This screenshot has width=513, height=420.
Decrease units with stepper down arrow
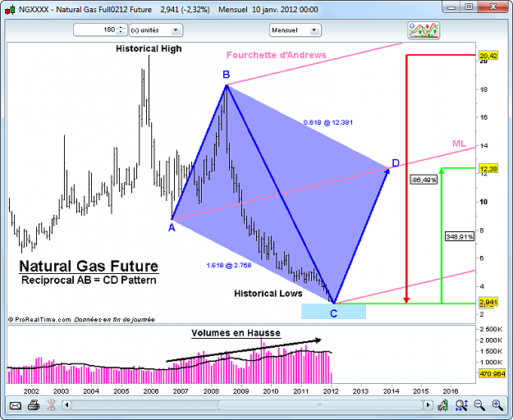pyautogui.click(x=121, y=32)
